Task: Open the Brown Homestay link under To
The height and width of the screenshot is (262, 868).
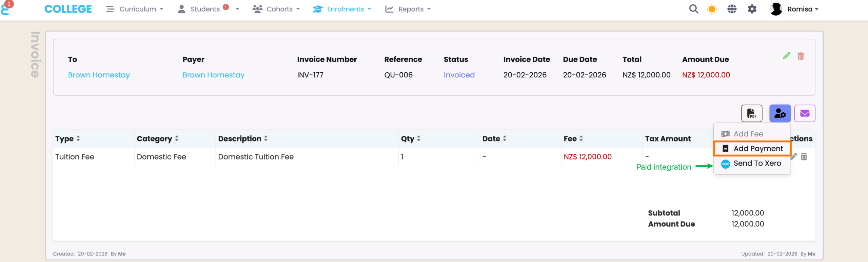Action: 99,75
